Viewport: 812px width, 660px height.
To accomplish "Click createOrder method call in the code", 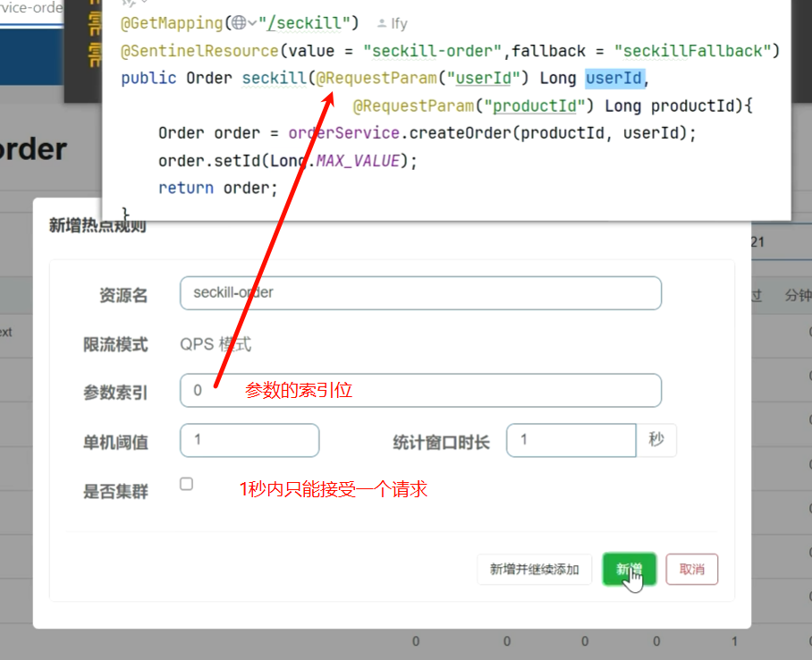I will coord(460,133).
